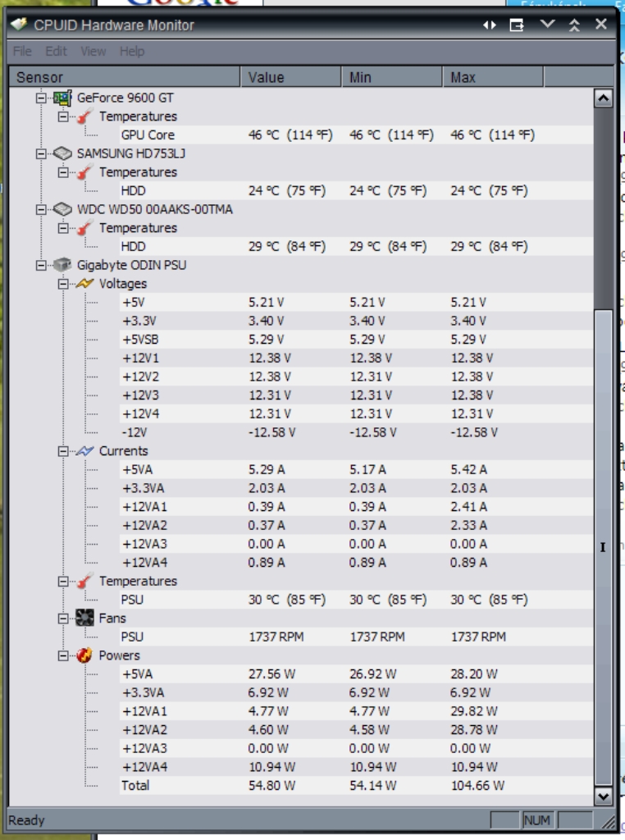Click the 29.82 W Max value
The width and height of the screenshot is (625, 840).
point(474,711)
